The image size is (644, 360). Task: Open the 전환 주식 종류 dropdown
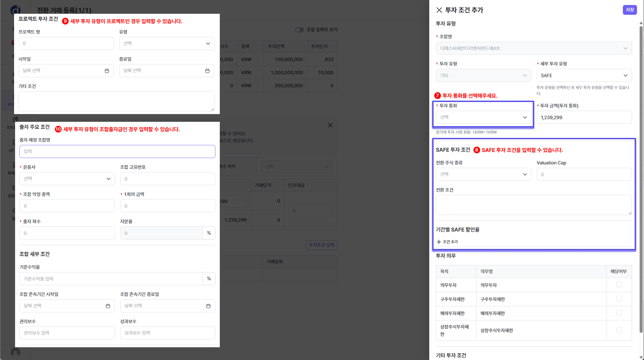point(483,174)
